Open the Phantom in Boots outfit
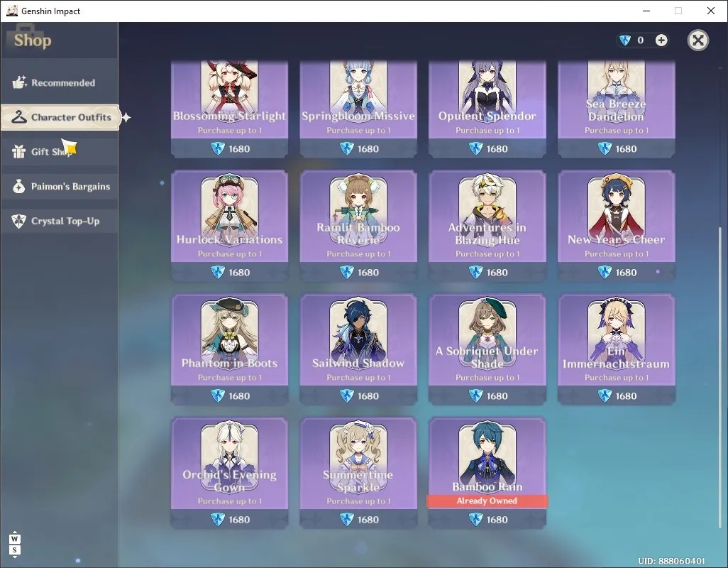This screenshot has width=728, height=568. click(x=229, y=349)
